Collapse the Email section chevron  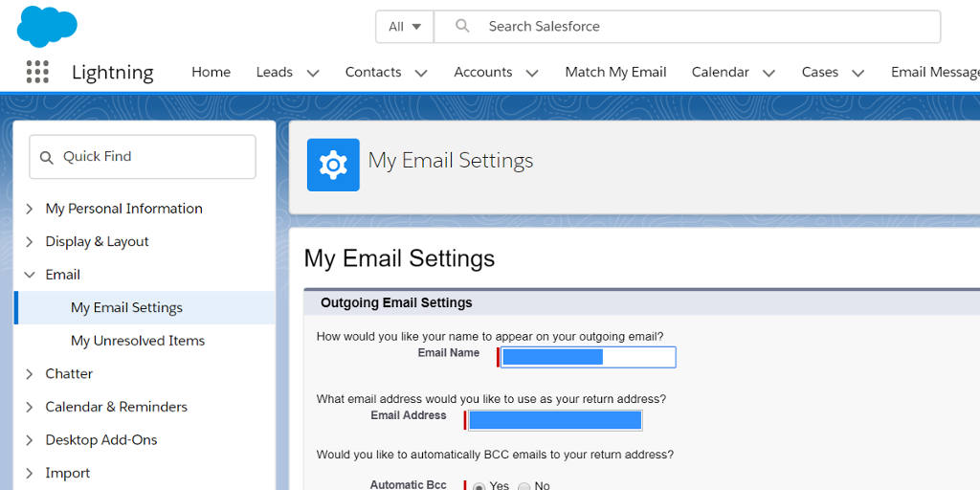(x=30, y=275)
